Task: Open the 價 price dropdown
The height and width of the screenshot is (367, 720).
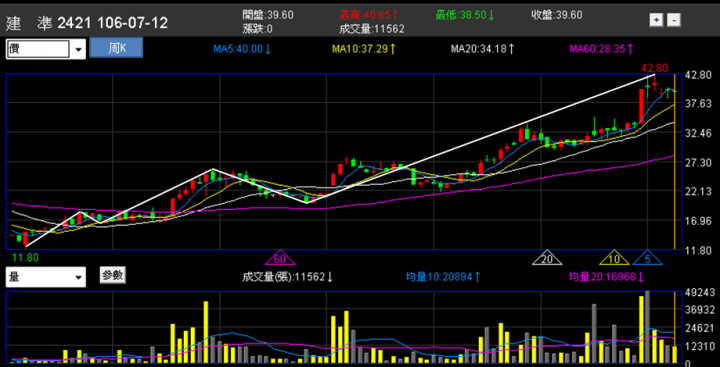Action: pyautogui.click(x=45, y=49)
